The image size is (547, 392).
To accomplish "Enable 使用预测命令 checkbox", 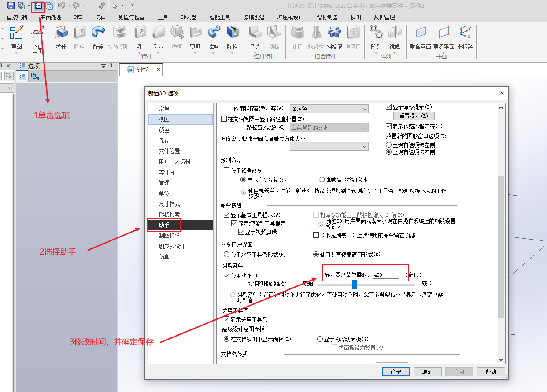I will (227, 170).
